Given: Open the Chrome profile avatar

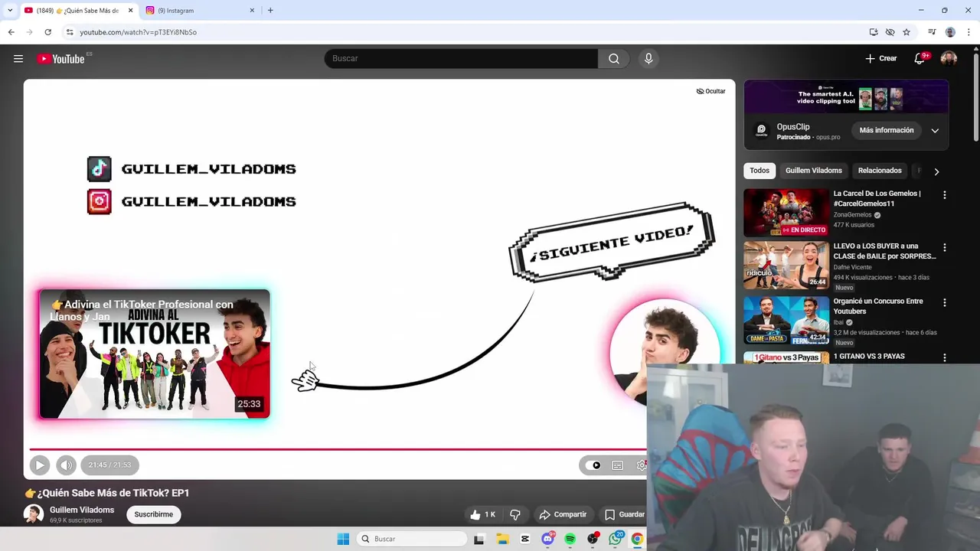Looking at the screenshot, I should click(950, 32).
